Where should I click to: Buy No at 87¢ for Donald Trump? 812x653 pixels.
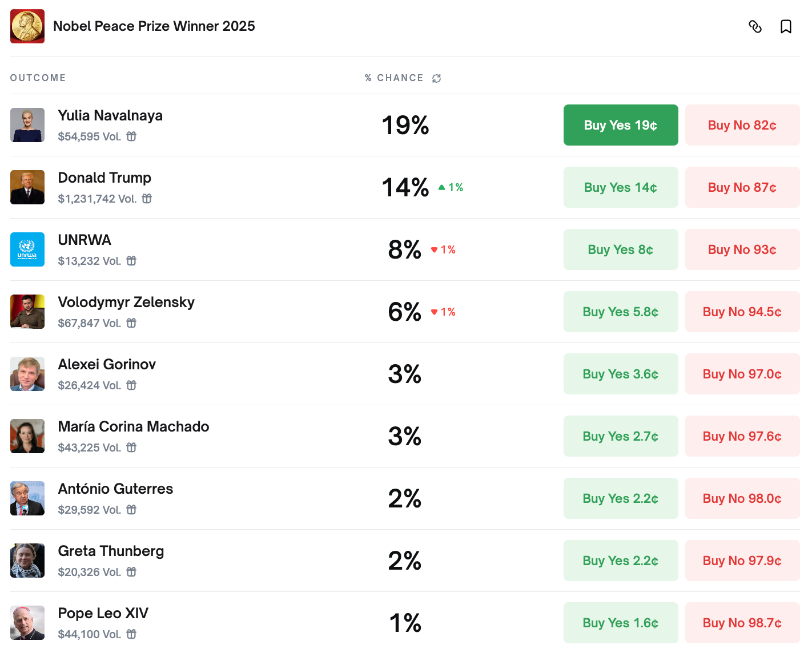point(742,187)
